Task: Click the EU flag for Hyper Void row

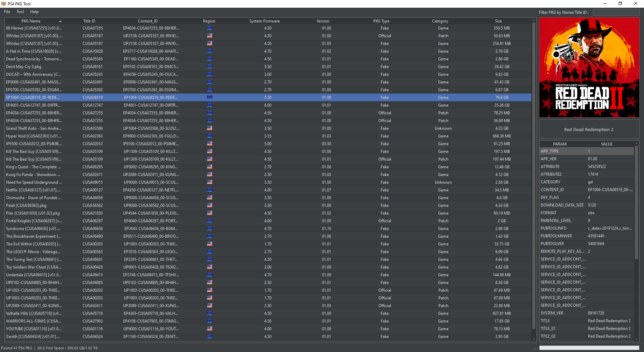Action: 210,136
